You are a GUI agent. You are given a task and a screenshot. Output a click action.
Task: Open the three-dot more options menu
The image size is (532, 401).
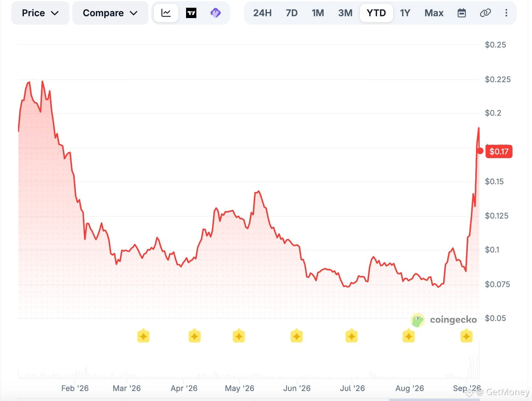[x=506, y=13]
